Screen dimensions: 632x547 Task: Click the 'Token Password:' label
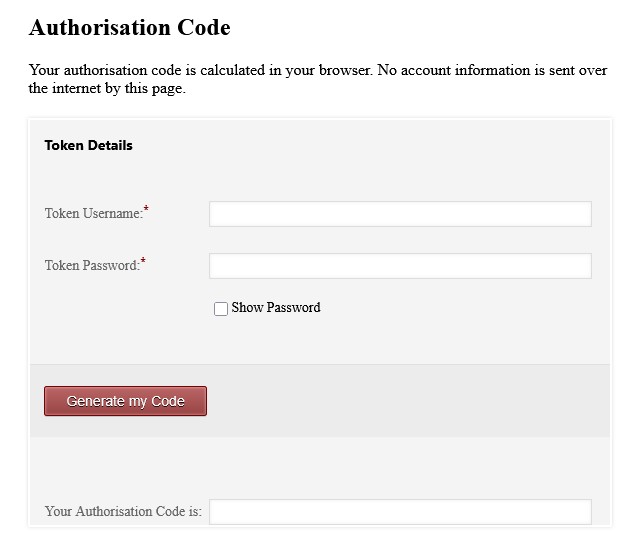click(92, 266)
